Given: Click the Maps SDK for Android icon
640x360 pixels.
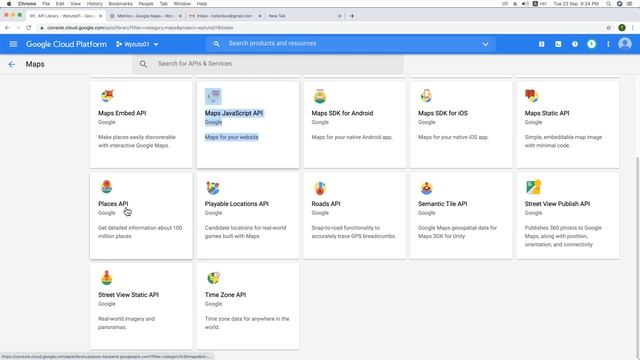Looking at the screenshot, I should point(320,96).
